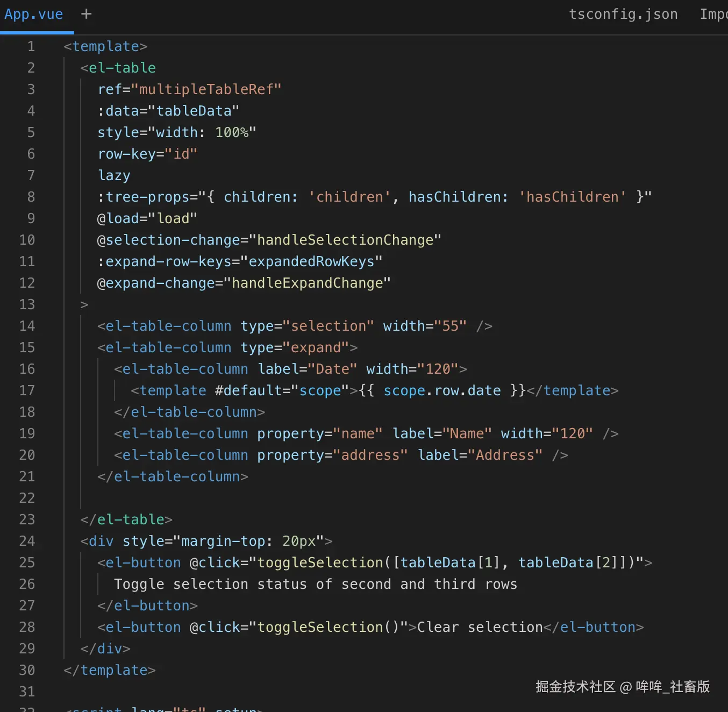
Task: Open the tsconfig.json tab
Action: point(623,14)
